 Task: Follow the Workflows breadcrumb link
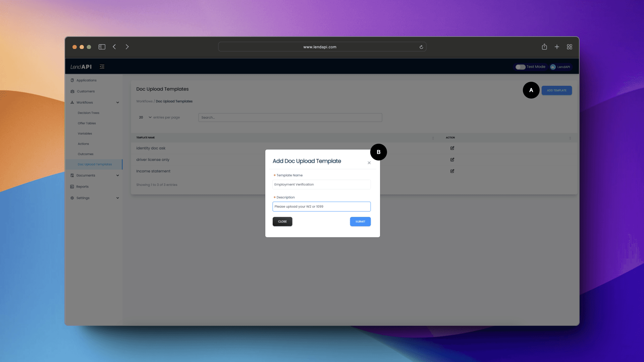144,101
